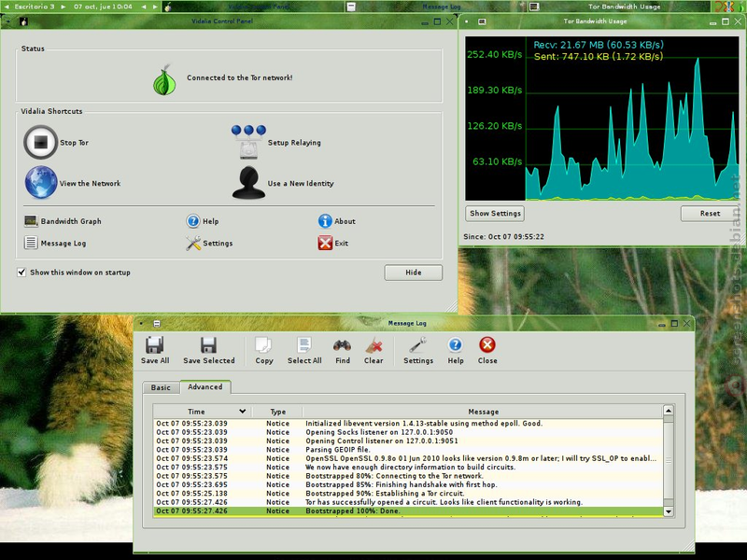Clear the log using the Clear icon
The height and width of the screenshot is (560, 747).
[373, 351]
